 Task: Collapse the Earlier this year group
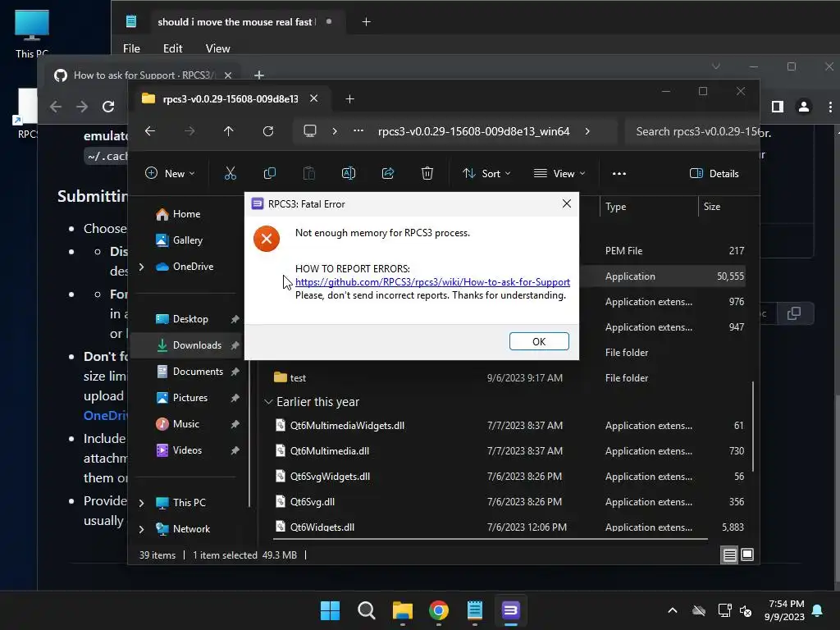click(x=268, y=402)
